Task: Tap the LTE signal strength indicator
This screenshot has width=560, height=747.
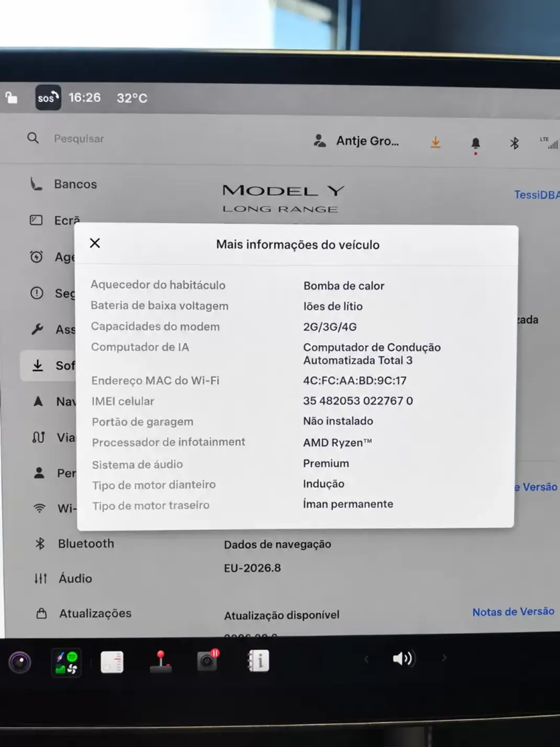Action: click(x=549, y=143)
